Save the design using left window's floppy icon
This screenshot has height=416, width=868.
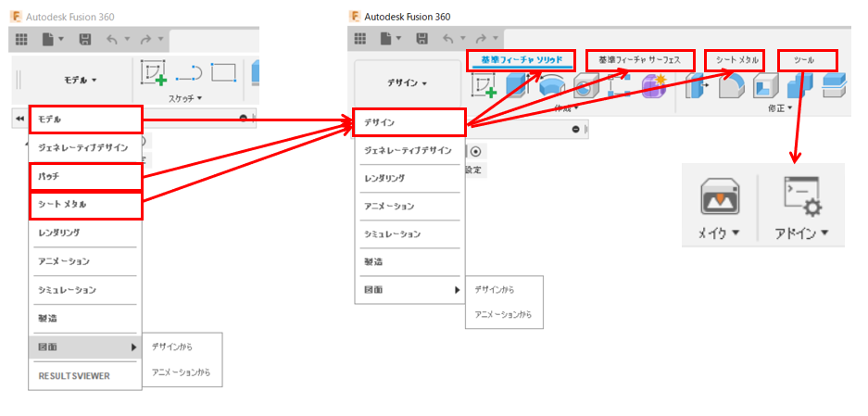85,39
